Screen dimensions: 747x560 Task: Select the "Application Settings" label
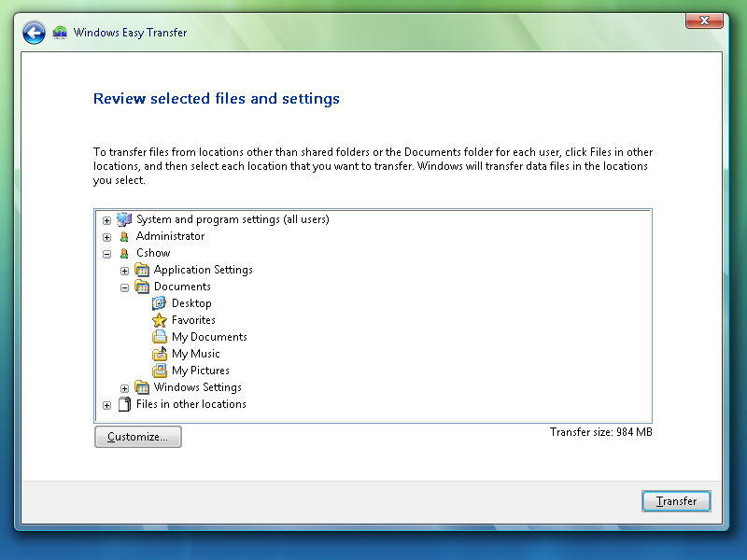click(x=203, y=270)
